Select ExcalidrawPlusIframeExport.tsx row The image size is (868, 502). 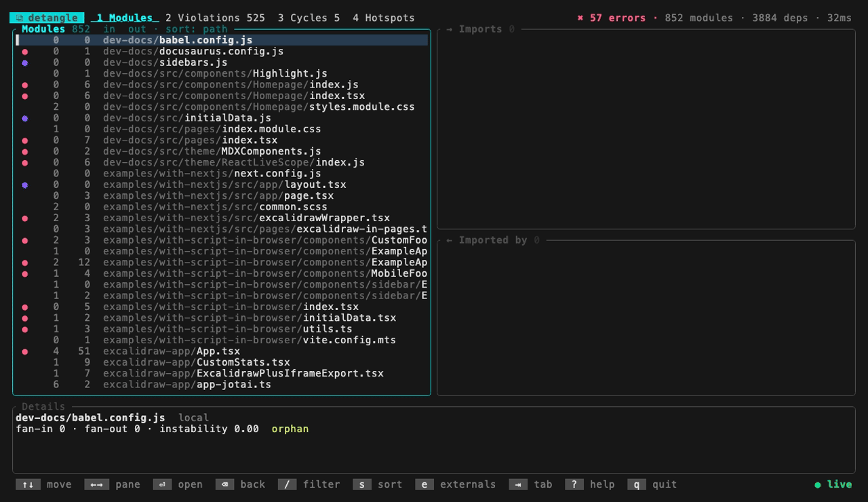(222, 373)
